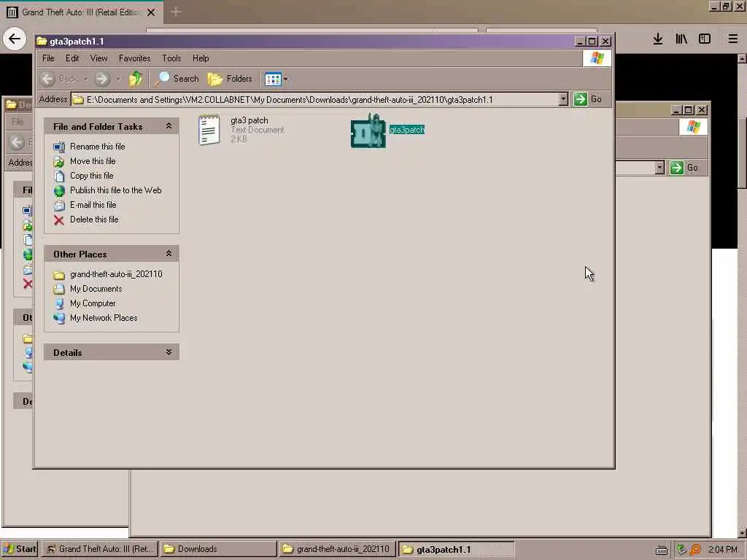
Task: Click gta3patch1.1 taskbar button
Action: coord(455,549)
